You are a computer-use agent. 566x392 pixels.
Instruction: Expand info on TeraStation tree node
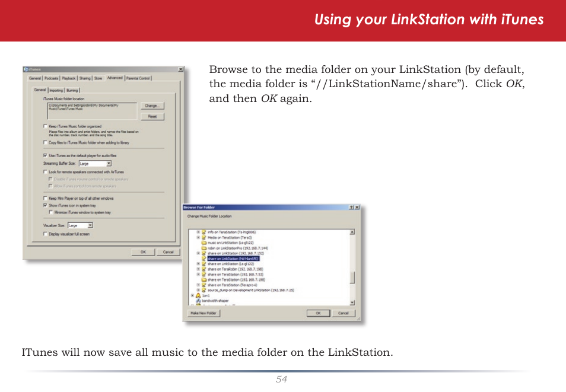198,232
